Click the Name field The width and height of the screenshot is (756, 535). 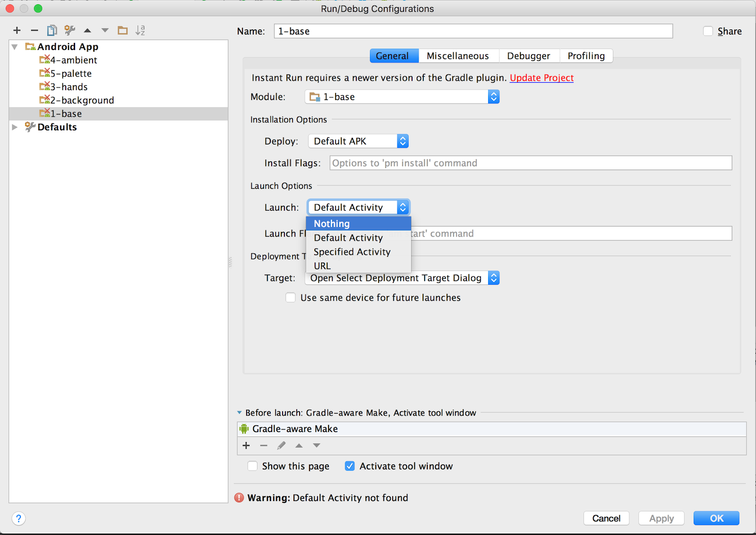[473, 31]
